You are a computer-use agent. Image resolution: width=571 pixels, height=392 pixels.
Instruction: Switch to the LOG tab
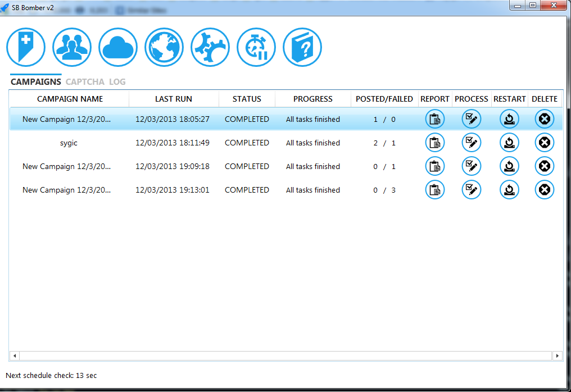(117, 82)
